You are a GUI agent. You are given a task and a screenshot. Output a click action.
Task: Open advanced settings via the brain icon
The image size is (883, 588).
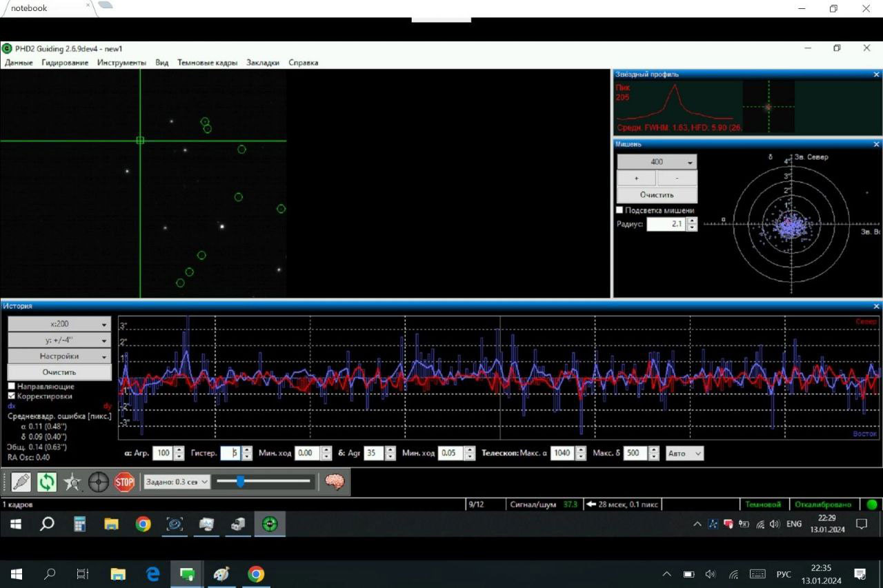(x=335, y=482)
